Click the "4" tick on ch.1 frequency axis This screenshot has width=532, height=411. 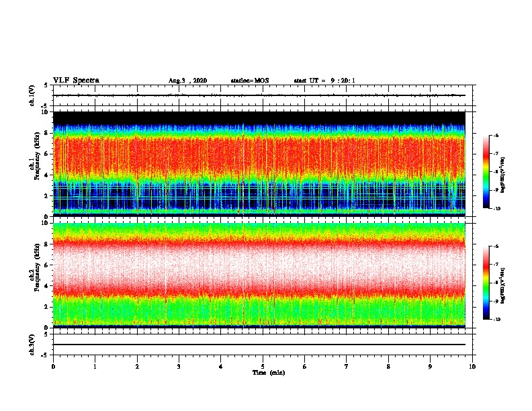pyautogui.click(x=47, y=175)
